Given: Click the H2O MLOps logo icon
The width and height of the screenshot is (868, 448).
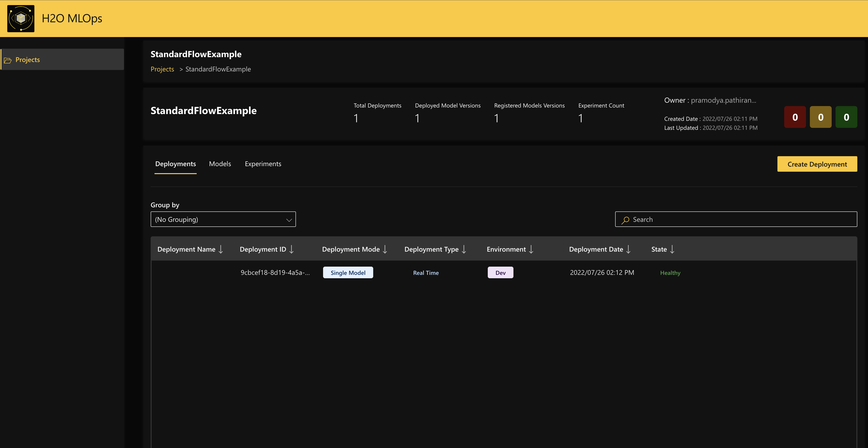Looking at the screenshot, I should [21, 19].
